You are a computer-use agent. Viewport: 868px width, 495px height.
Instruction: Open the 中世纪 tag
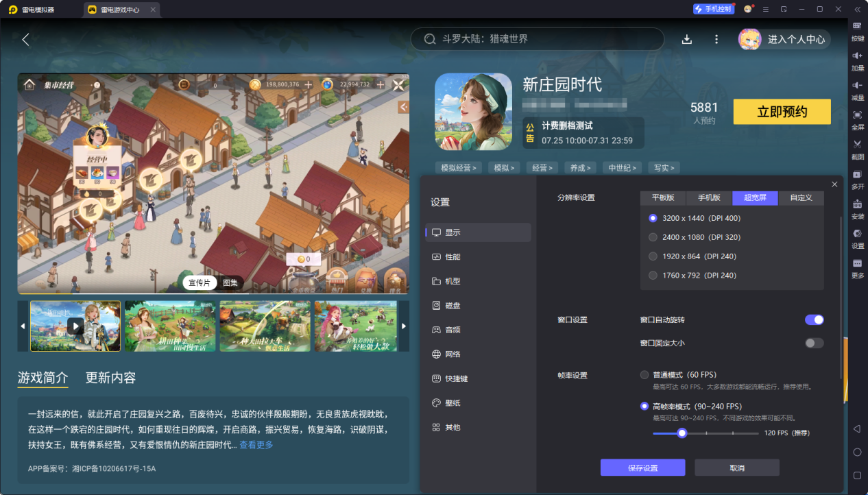pyautogui.click(x=623, y=167)
